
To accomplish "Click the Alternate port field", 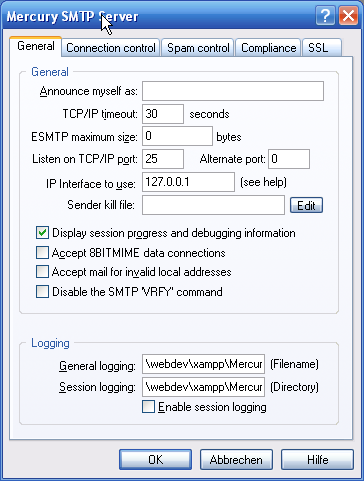I will (289, 159).
